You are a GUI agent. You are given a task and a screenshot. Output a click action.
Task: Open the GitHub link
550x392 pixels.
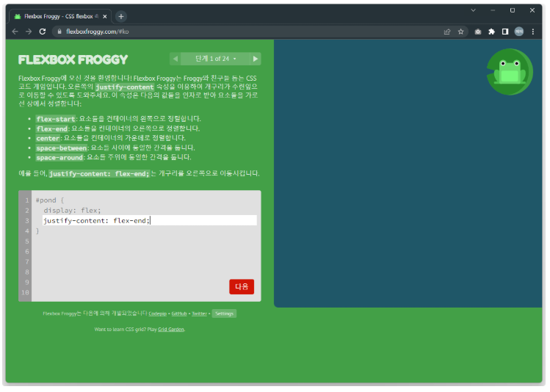tap(179, 313)
